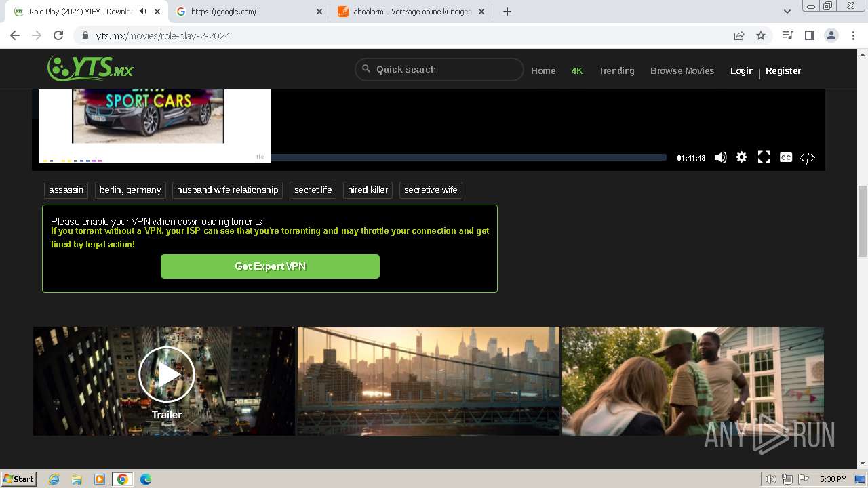Switch to the google.com tab
Screen dimensions: 868x488
[250, 12]
